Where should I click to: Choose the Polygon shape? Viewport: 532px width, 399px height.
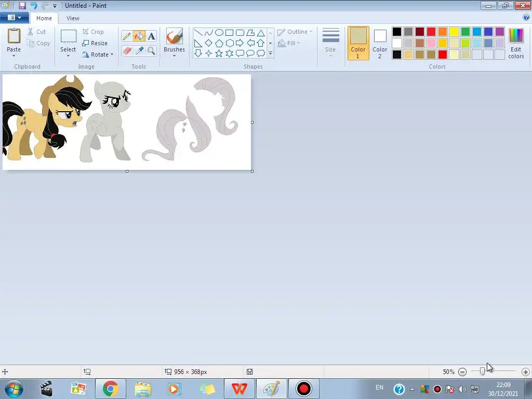click(250, 33)
